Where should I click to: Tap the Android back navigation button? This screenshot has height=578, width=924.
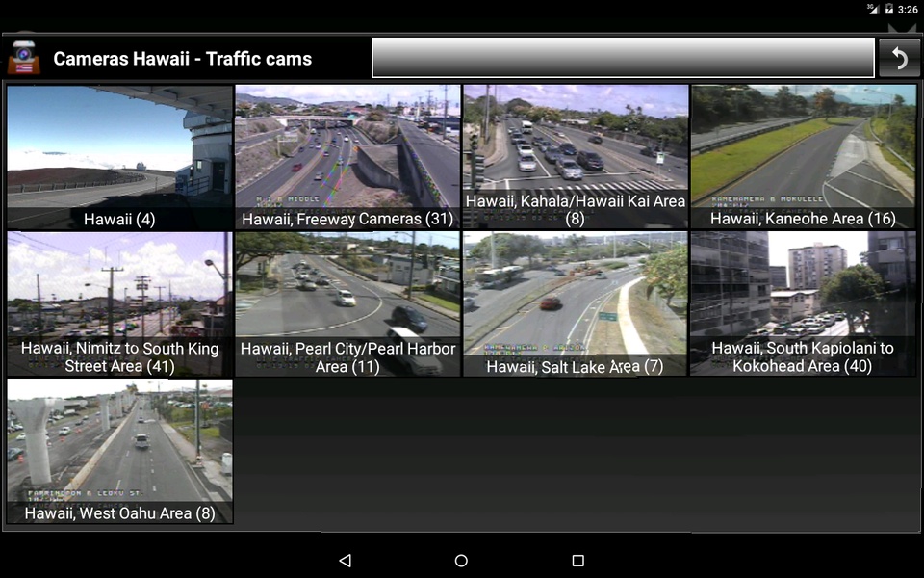click(346, 561)
